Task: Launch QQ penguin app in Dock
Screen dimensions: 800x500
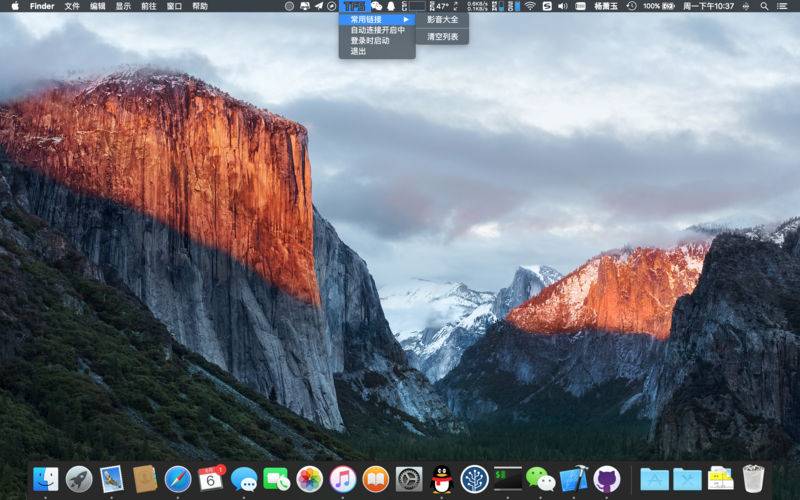Action: coord(442,480)
